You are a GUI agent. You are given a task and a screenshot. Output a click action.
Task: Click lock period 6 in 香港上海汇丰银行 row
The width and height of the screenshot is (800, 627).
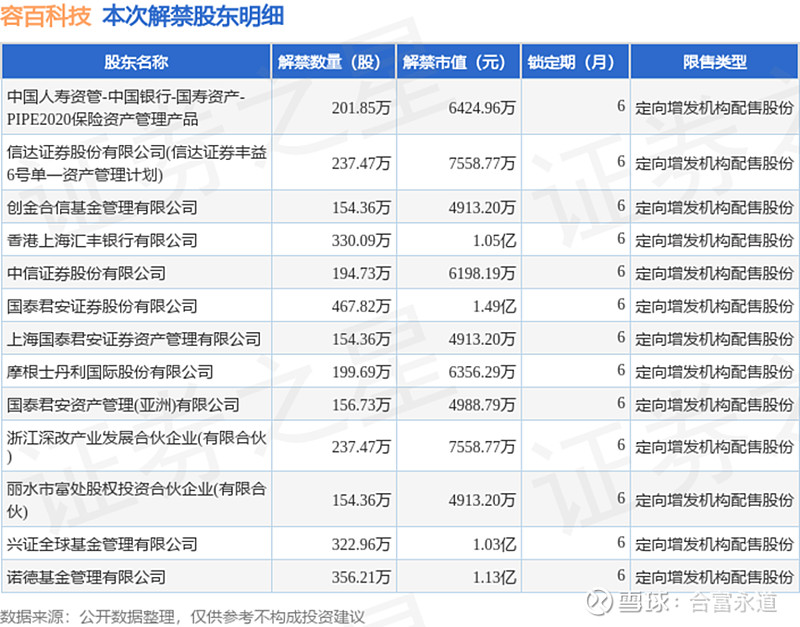click(x=621, y=239)
